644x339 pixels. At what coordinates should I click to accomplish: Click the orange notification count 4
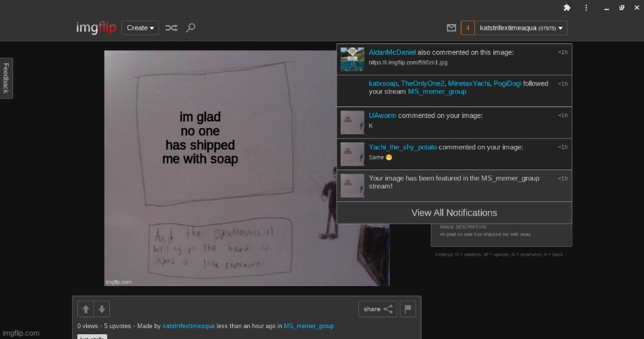pyautogui.click(x=468, y=28)
